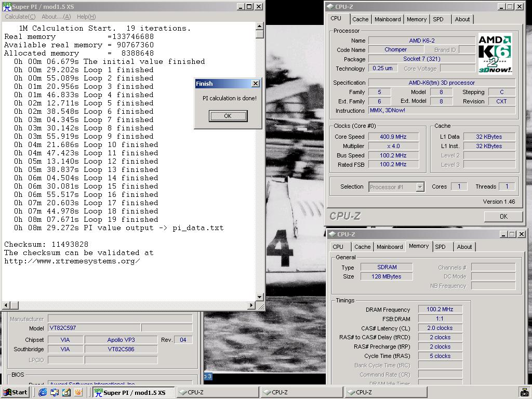532x399 pixels.
Task: Click the Checksum: 11493828 line
Action: (x=46, y=245)
